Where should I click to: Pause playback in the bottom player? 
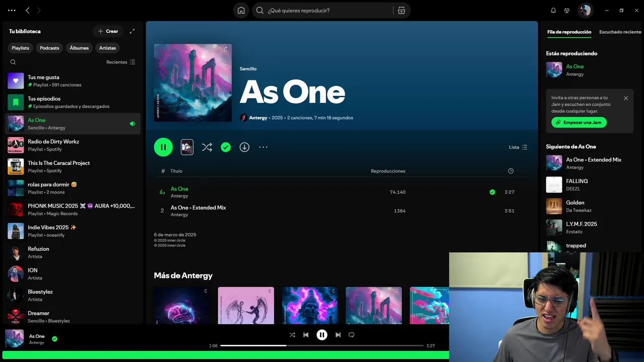[x=322, y=335]
